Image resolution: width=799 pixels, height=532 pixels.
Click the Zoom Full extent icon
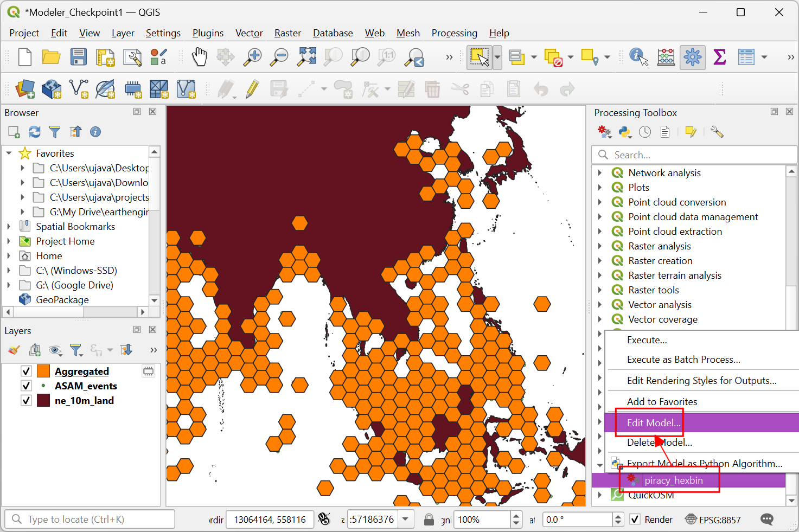click(x=306, y=57)
